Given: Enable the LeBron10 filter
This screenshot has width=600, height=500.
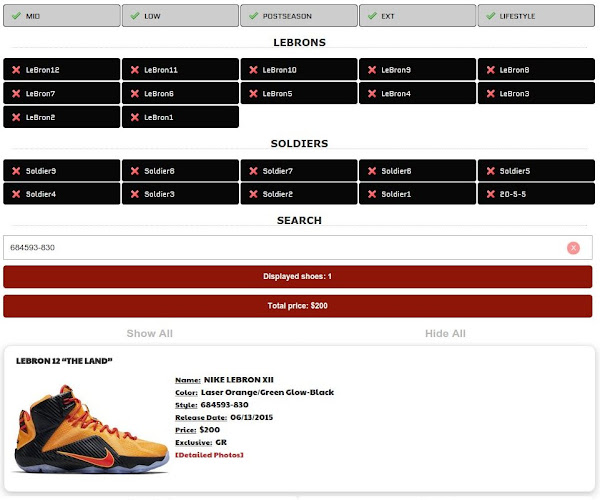Looking at the screenshot, I should 299,70.
